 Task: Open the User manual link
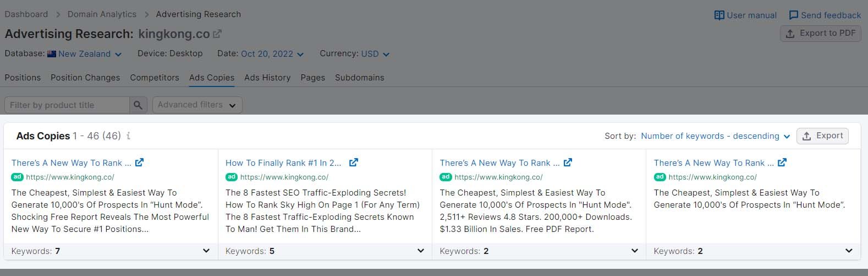pyautogui.click(x=745, y=15)
